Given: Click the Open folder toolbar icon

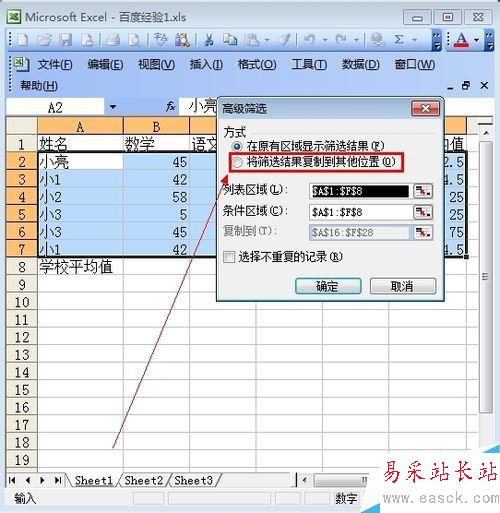Looking at the screenshot, I should click(x=44, y=40).
